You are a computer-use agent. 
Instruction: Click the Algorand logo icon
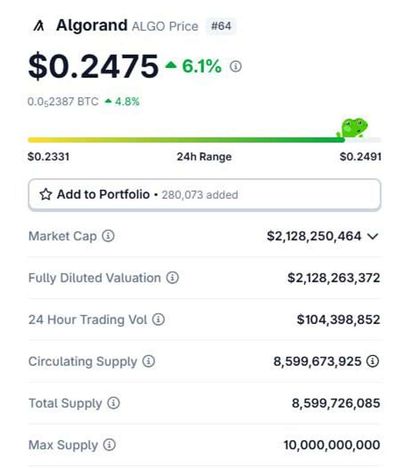tap(39, 26)
